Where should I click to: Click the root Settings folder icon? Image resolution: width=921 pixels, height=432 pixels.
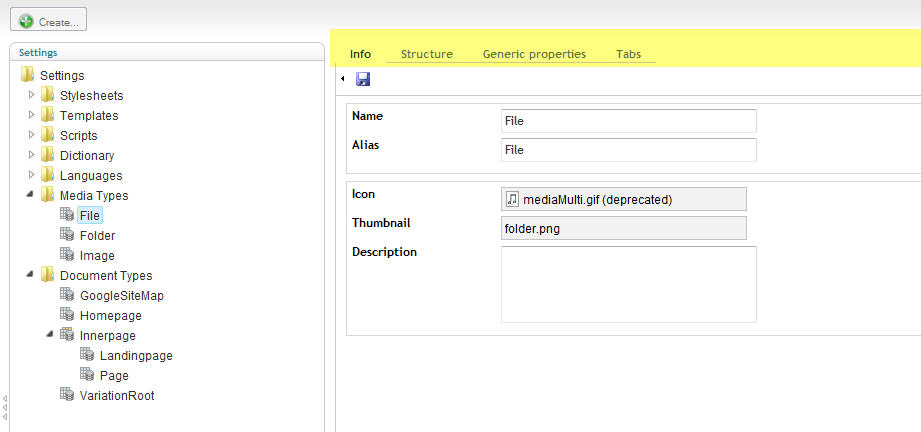coord(28,75)
